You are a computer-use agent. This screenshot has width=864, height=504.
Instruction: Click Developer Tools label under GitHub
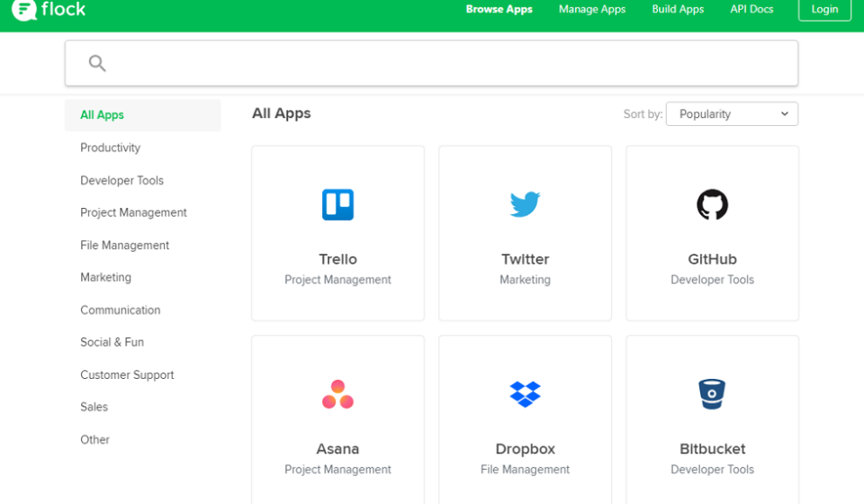712,280
